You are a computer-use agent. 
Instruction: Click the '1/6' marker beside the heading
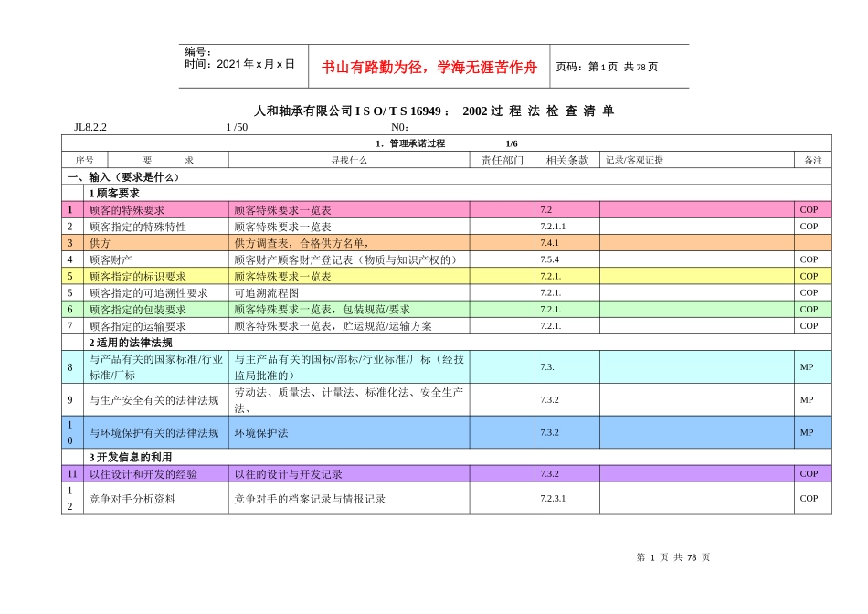512,143
